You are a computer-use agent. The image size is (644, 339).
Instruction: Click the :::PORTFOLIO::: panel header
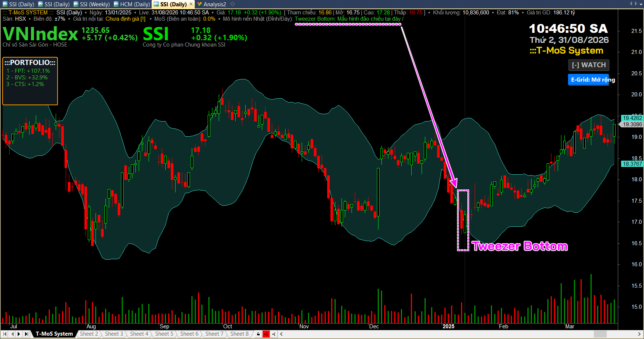click(30, 62)
